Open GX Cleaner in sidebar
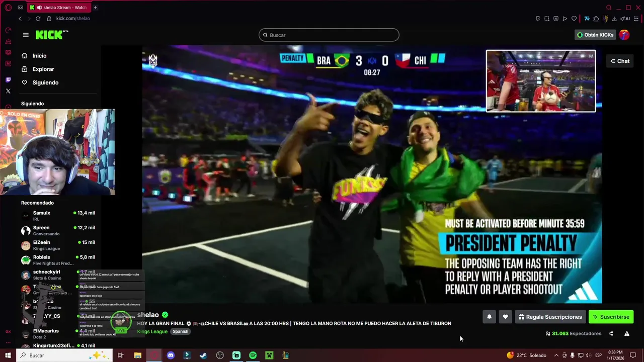The image size is (644, 362). click(x=8, y=41)
